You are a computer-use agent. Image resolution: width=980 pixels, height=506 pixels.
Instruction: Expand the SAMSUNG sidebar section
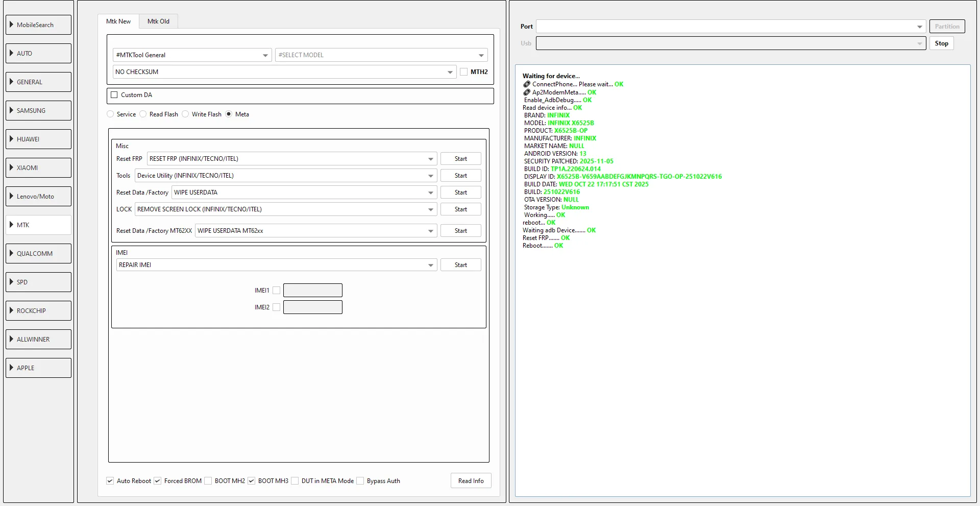(38, 110)
